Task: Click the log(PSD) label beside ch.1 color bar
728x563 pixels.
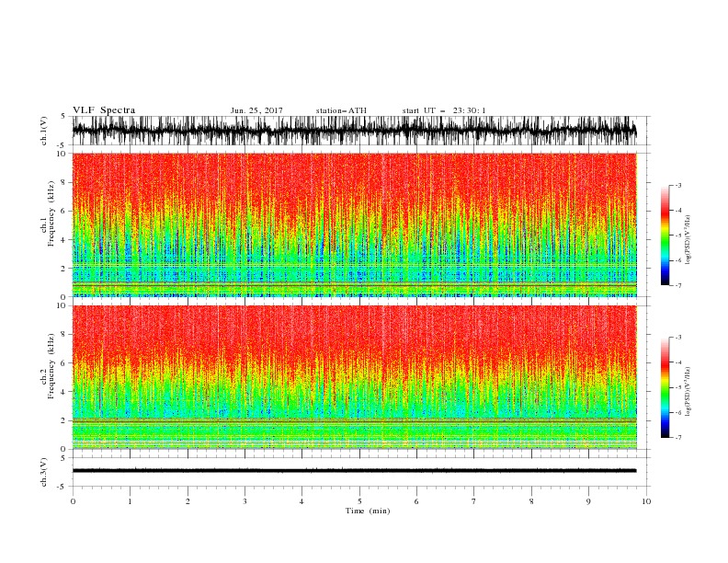Action: (688, 240)
